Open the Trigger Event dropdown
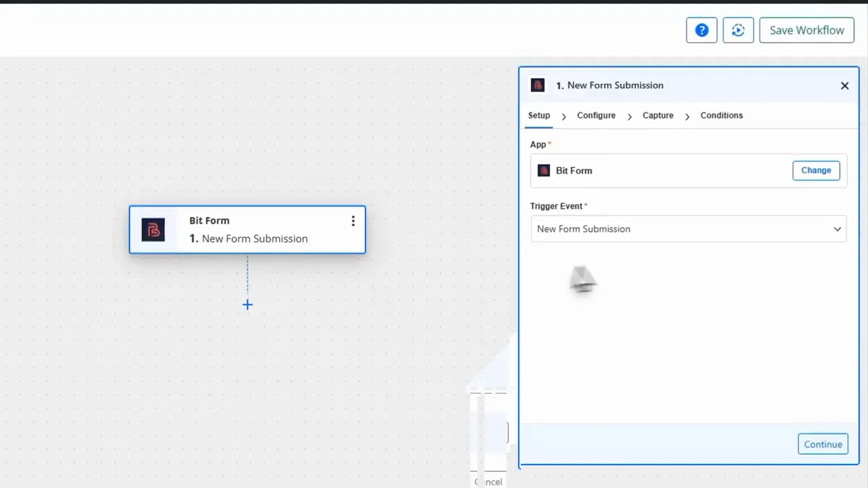The width and height of the screenshot is (868, 488). pos(688,228)
